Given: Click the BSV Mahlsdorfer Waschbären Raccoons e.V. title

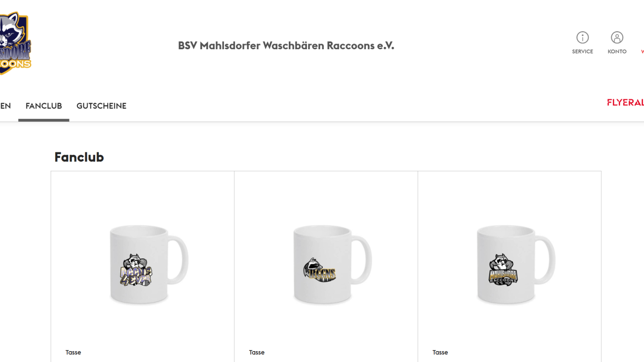Looking at the screenshot, I should click(x=286, y=45).
